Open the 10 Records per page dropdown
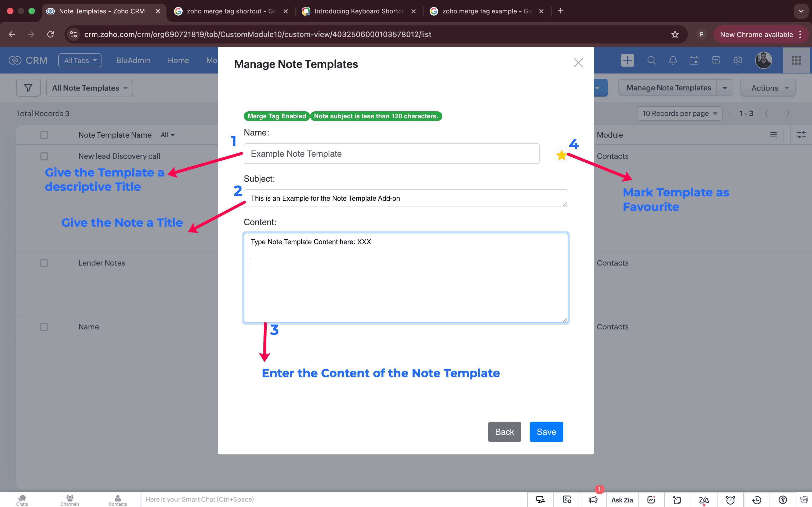This screenshot has height=507, width=812. [x=679, y=113]
